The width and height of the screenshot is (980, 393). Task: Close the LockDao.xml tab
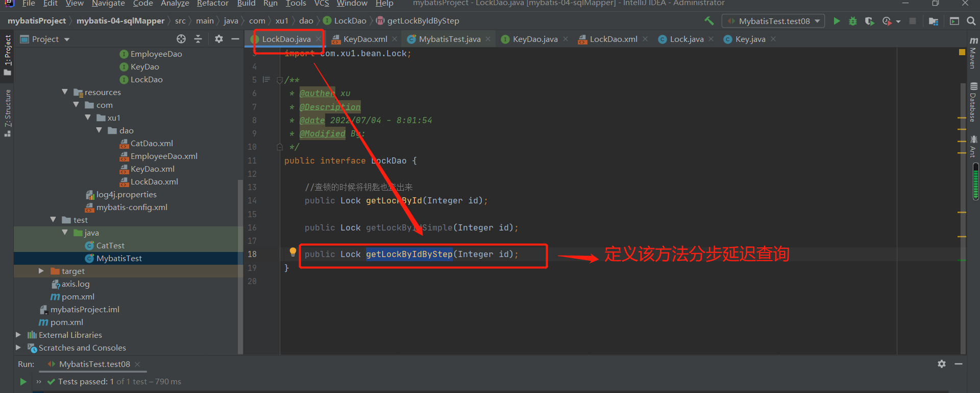coord(645,39)
